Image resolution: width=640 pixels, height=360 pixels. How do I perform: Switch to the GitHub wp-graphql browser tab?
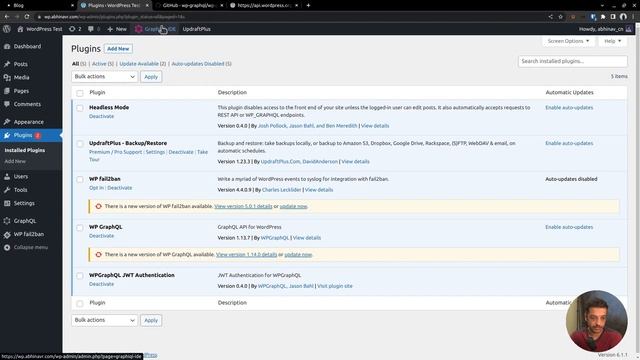click(190, 5)
